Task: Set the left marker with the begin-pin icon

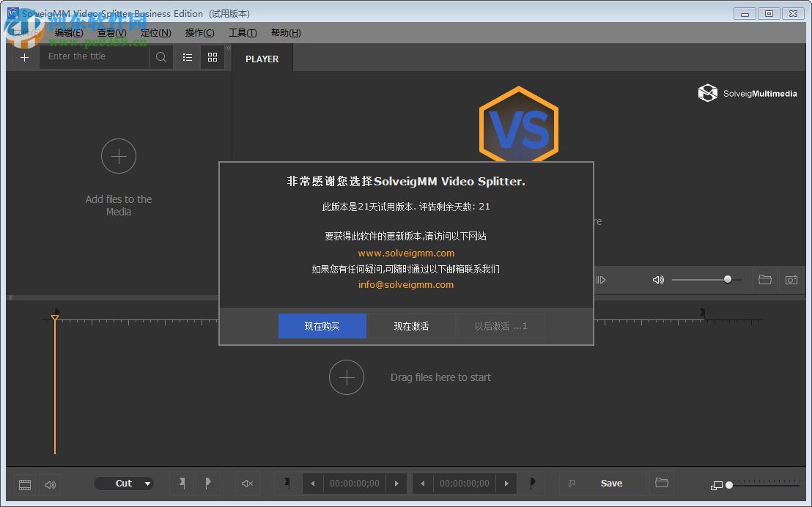Action: pyautogui.click(x=181, y=484)
